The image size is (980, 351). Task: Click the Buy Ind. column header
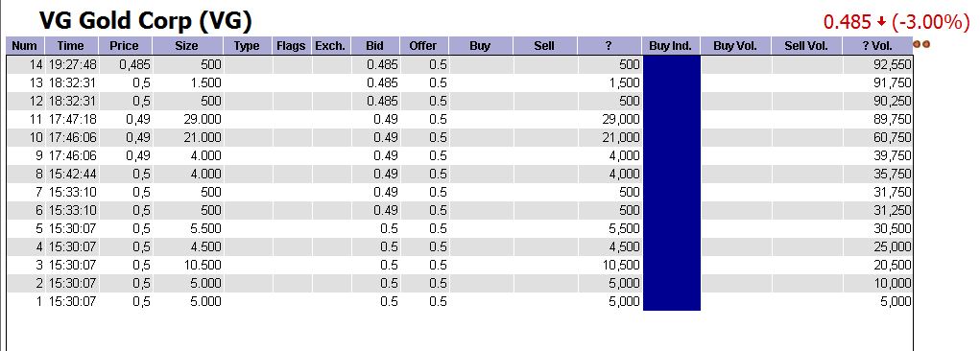tap(671, 46)
